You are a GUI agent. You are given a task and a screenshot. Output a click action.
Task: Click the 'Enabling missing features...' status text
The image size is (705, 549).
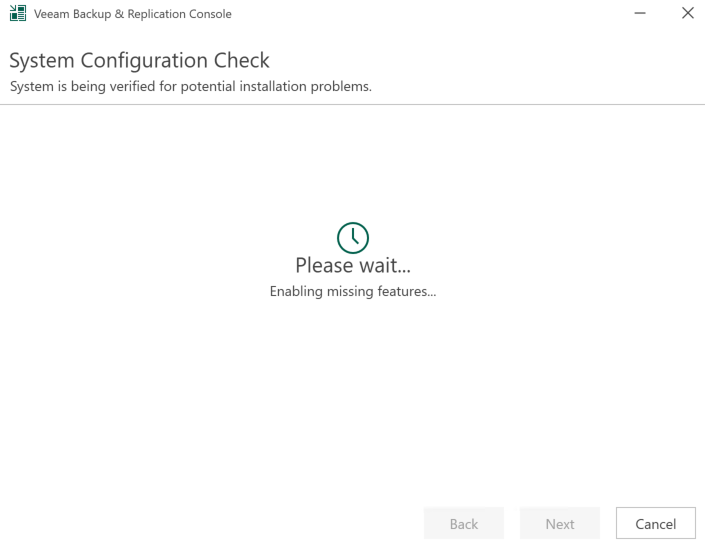(353, 292)
